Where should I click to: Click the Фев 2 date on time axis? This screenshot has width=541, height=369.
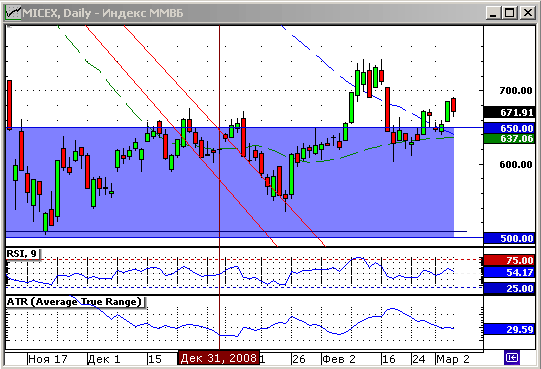tap(338, 359)
